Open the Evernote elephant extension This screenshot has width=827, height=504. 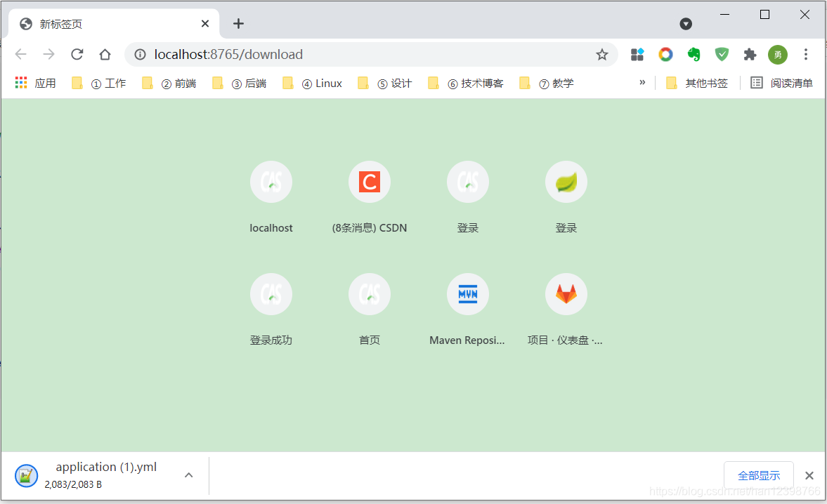(x=693, y=54)
